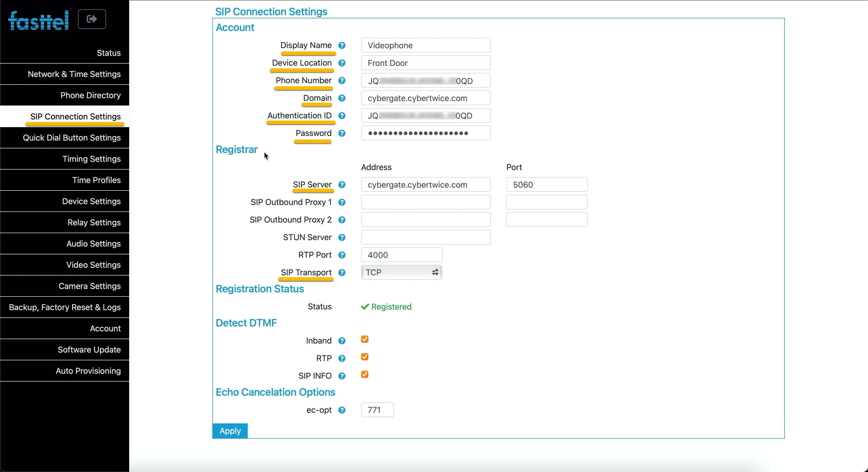868x472 pixels.
Task: Click the Apply button
Action: coord(230,431)
